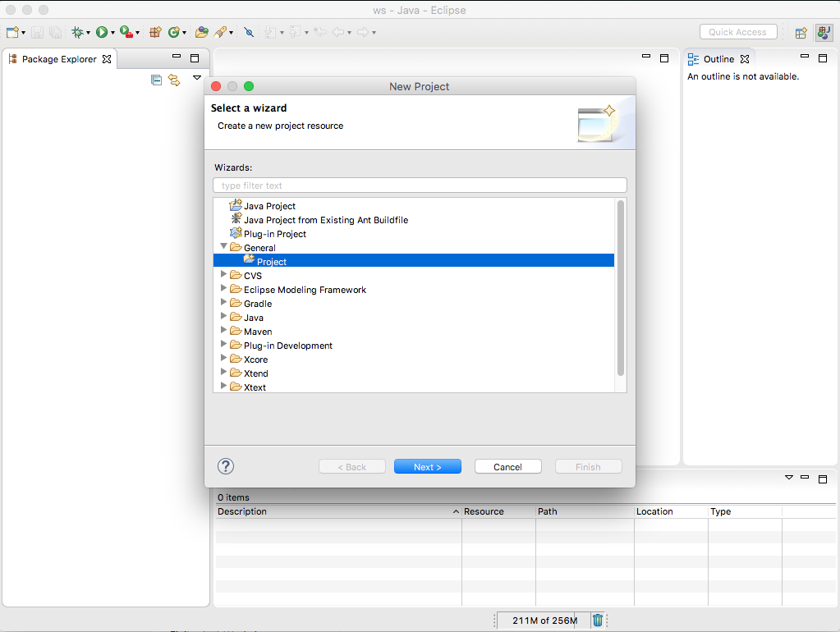Open Package Explorer view menu triangle
The image size is (840, 632).
tap(197, 78)
